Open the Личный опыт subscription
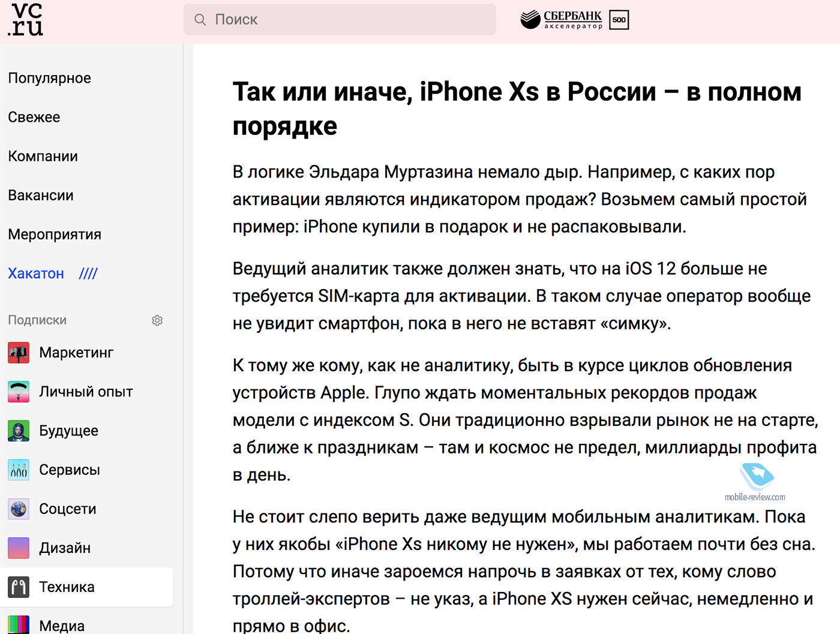The image size is (840, 634). [x=86, y=392]
